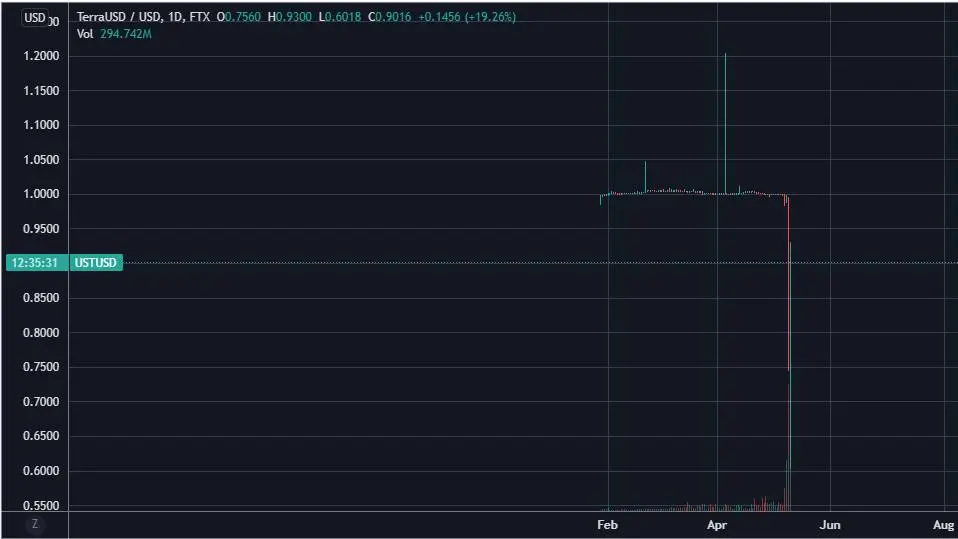Click the tall April price spike candle
The width and height of the screenshot is (958, 539).
coord(725,124)
